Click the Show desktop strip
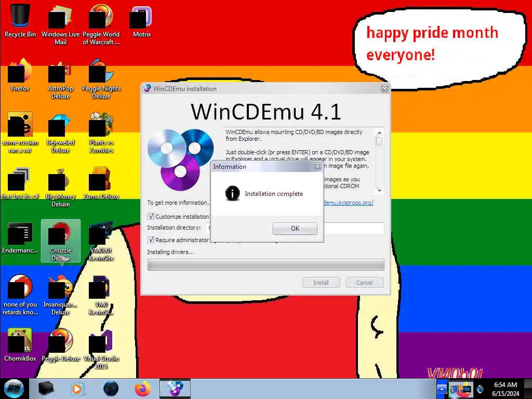 pos(528,389)
